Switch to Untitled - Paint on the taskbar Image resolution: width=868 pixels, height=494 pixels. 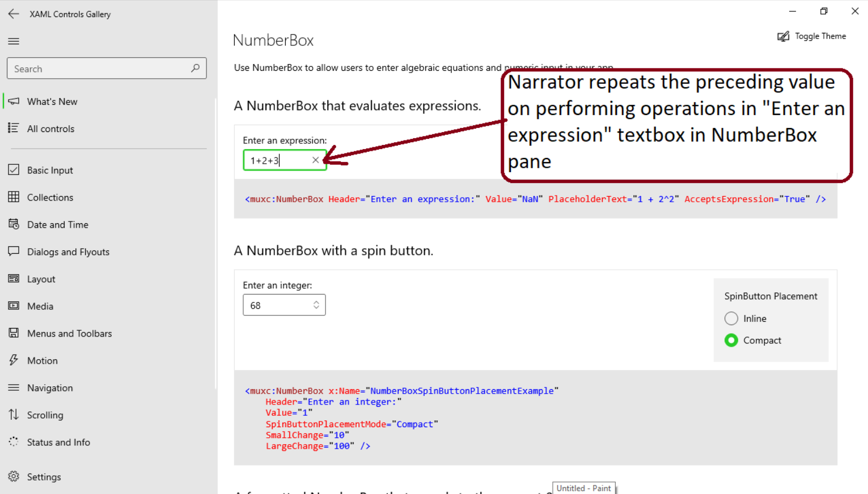pyautogui.click(x=583, y=488)
